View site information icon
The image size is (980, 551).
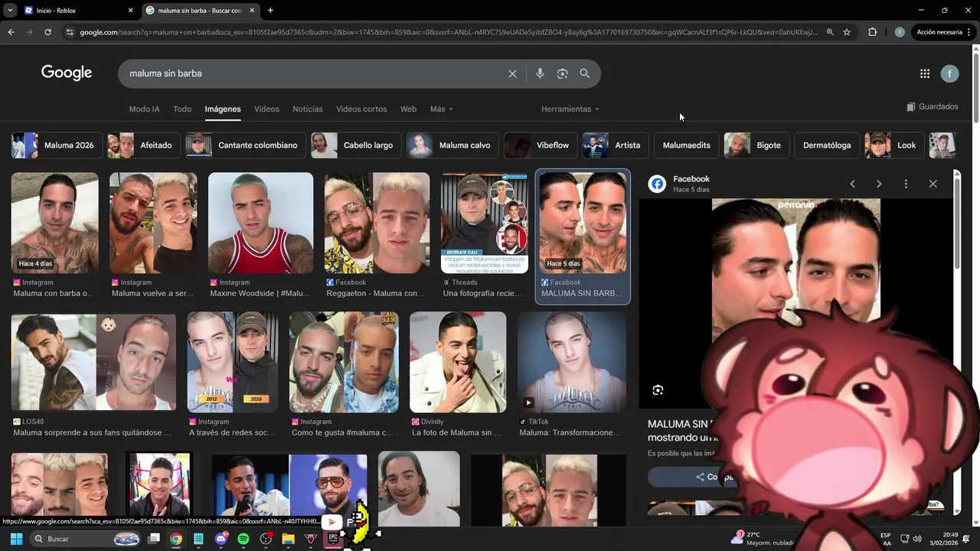[x=70, y=32]
